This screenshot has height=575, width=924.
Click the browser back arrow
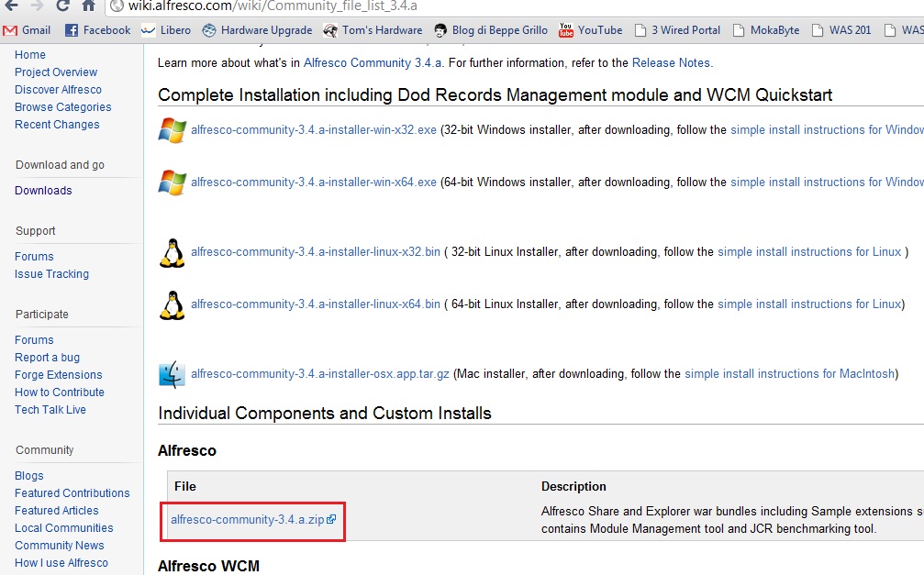click(11, 6)
